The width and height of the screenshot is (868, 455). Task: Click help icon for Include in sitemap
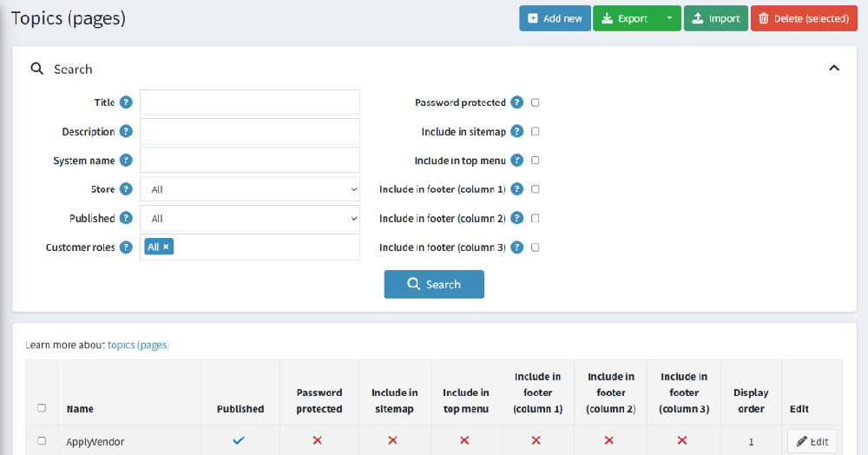coord(517,132)
